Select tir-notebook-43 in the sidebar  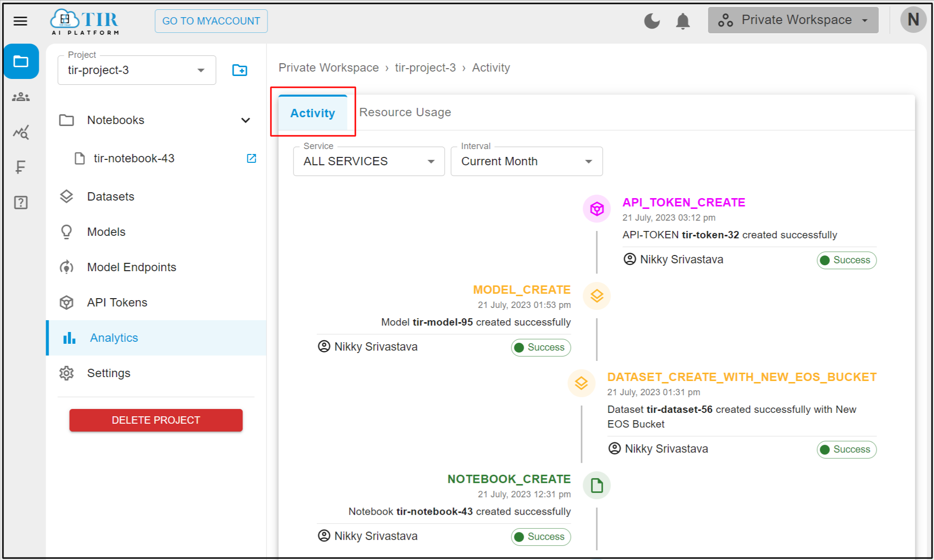(x=134, y=158)
